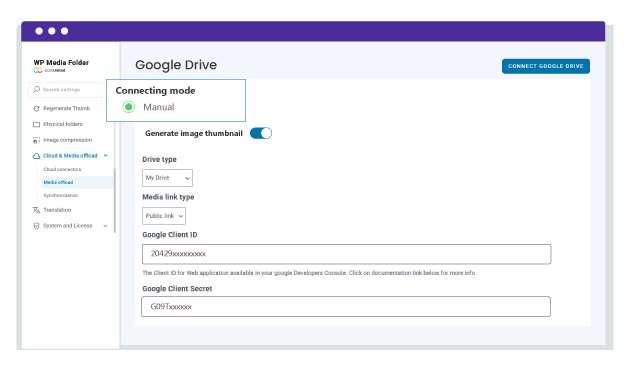Click the Image compression icon

tap(37, 140)
